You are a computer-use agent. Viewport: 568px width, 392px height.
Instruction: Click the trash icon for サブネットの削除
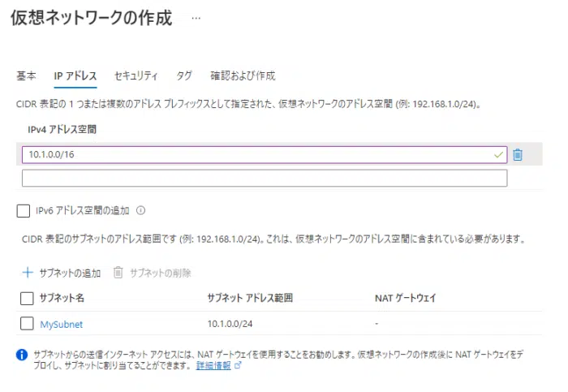[x=118, y=273]
